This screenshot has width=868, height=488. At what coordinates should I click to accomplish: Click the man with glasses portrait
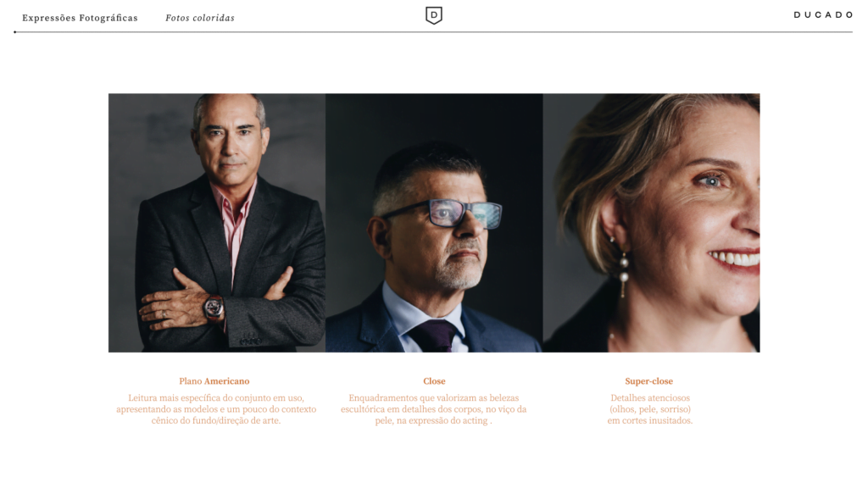point(434,223)
